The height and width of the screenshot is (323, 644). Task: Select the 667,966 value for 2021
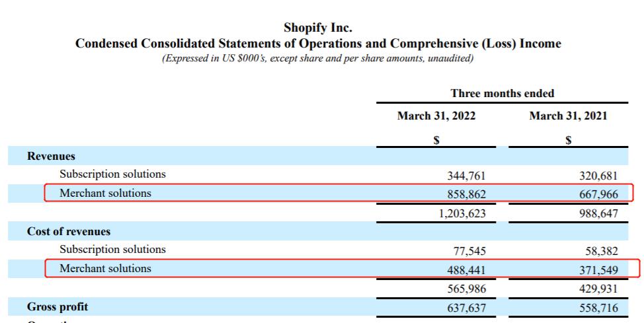[x=598, y=195]
